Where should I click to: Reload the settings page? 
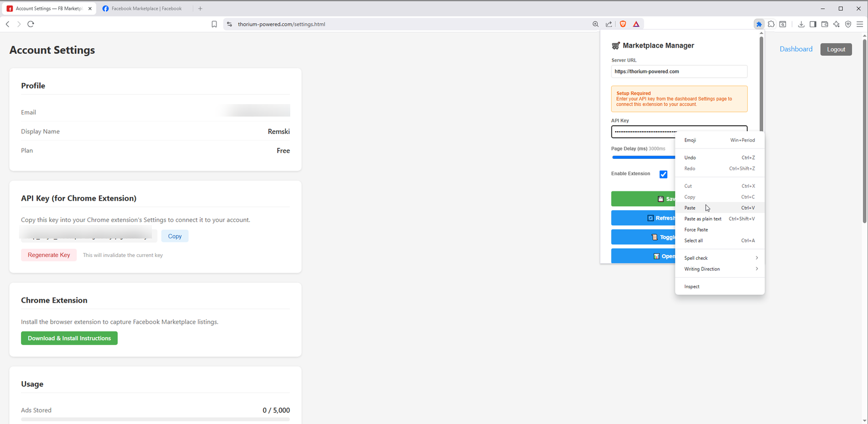tap(31, 24)
